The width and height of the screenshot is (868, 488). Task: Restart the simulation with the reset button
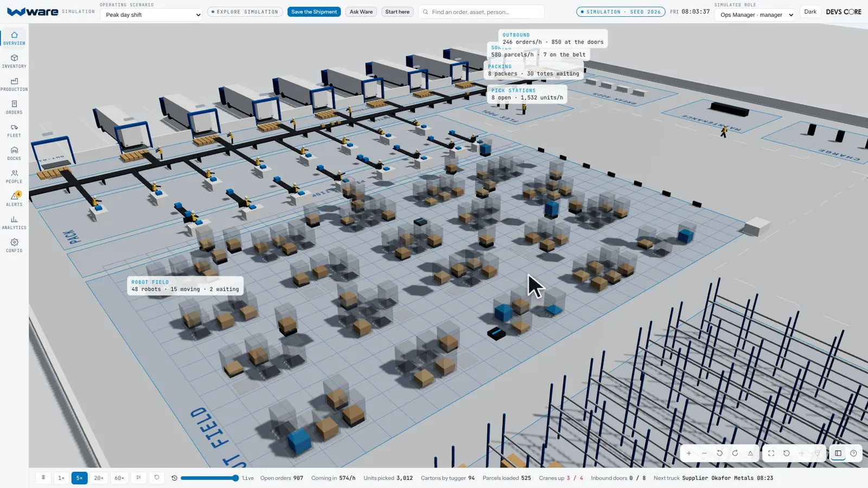pyautogui.click(x=157, y=478)
